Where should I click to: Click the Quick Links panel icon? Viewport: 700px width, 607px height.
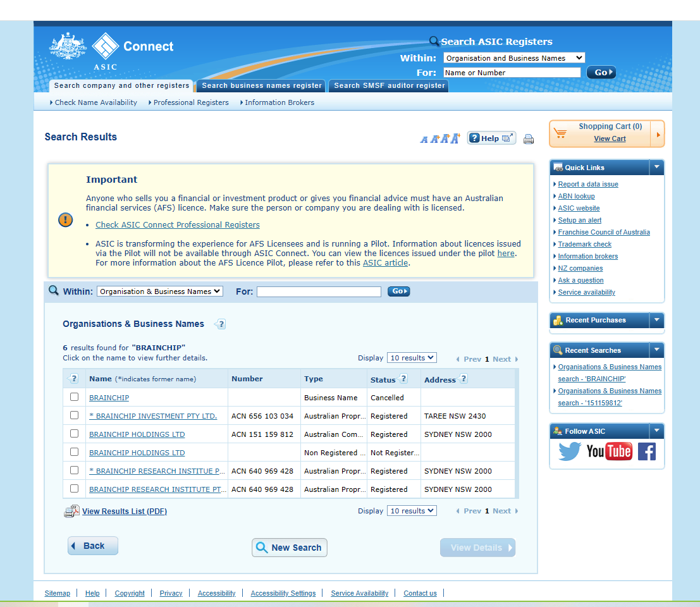558,168
